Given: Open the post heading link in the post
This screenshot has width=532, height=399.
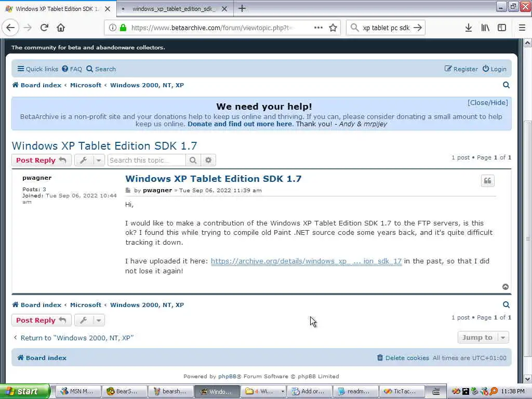Looking at the screenshot, I should pos(214,179).
